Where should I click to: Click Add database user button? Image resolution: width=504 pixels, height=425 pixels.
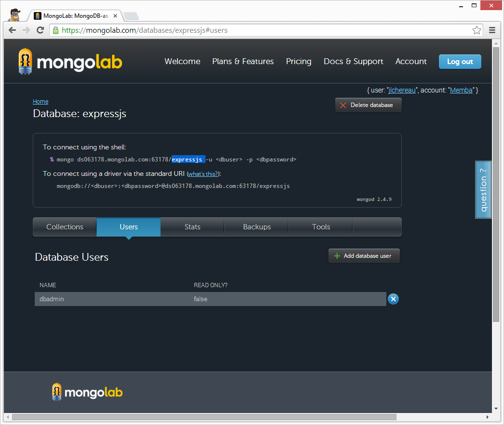coord(364,256)
